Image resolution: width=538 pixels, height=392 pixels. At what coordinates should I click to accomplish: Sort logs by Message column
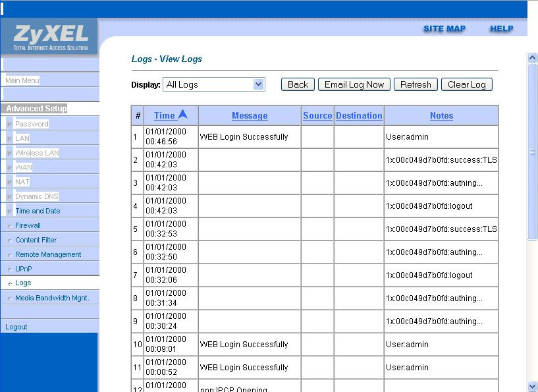(x=250, y=116)
